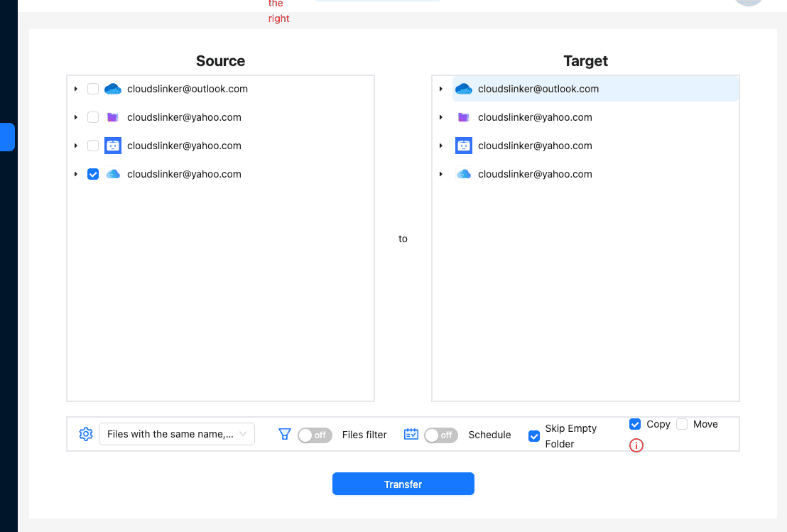Select Source purple folder yahoo account text
This screenshot has width=787, height=532.
[x=184, y=117]
